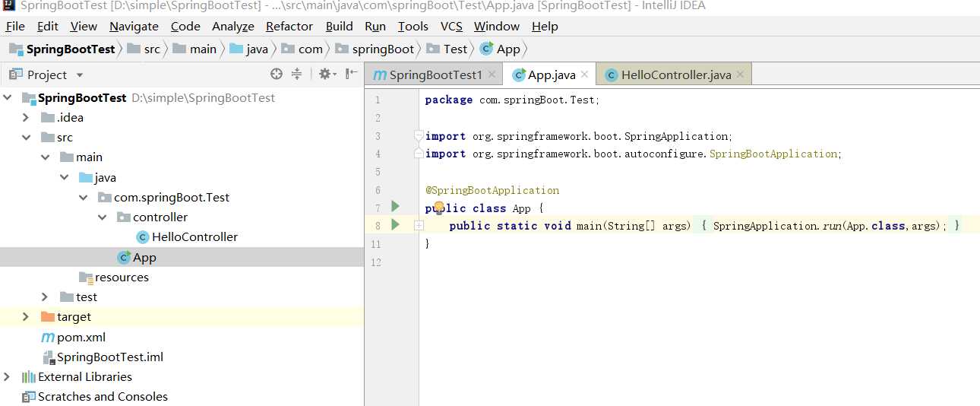980x406 pixels.
Task: Click the import fold end marker on line 4
Action: [419, 154]
